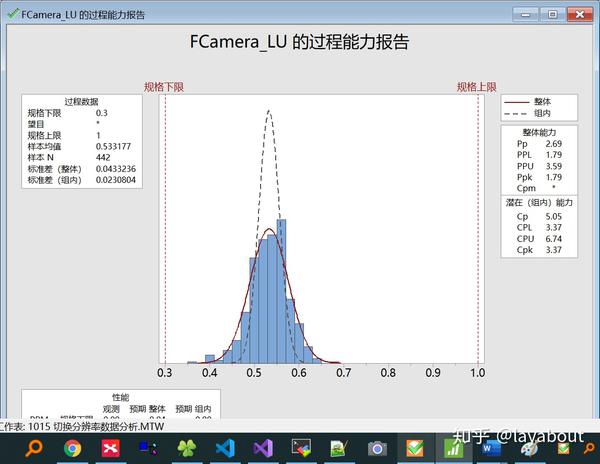Click the Ppk row value
Screen dimensions: 600x464
pyautogui.click(x=554, y=177)
